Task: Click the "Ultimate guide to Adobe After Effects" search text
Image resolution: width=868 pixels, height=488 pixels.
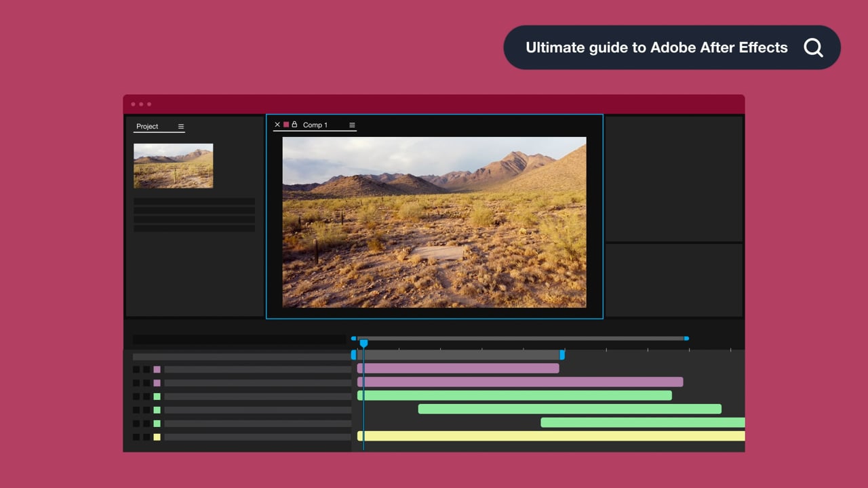Action: pyautogui.click(x=656, y=47)
